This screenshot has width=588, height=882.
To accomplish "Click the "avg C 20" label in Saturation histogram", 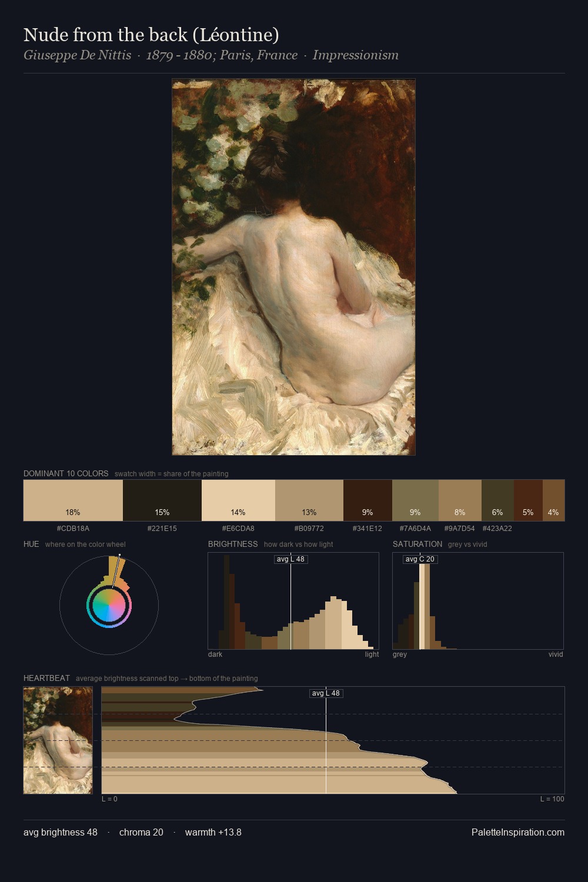I will 420,559.
